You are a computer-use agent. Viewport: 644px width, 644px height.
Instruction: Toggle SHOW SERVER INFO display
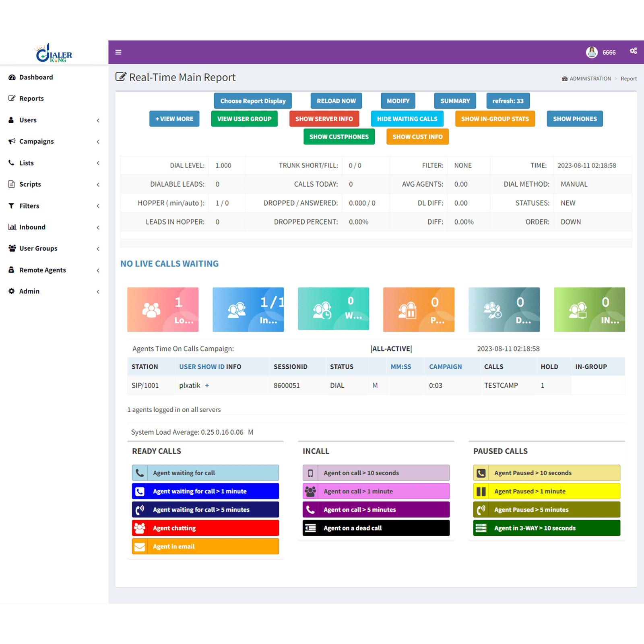[324, 119]
